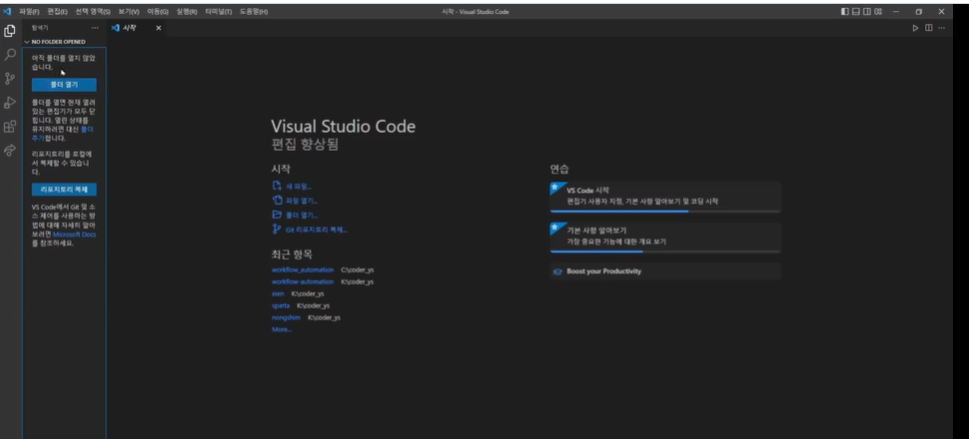Viewport: 969px width, 439px height.
Task: Toggle primary side bar layout icon
Action: (845, 11)
